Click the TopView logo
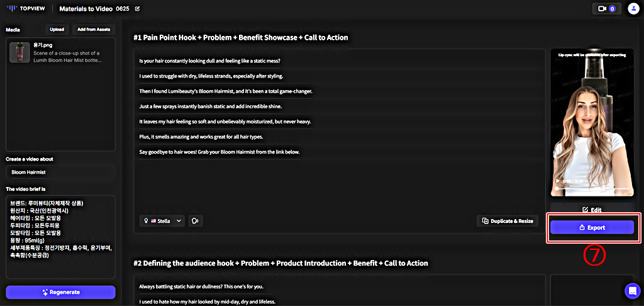The width and height of the screenshot is (644, 306). click(26, 8)
